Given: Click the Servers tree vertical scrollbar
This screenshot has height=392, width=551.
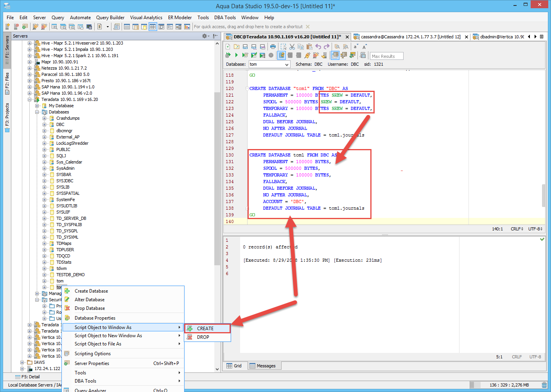Looking at the screenshot, I should click(x=217, y=205).
